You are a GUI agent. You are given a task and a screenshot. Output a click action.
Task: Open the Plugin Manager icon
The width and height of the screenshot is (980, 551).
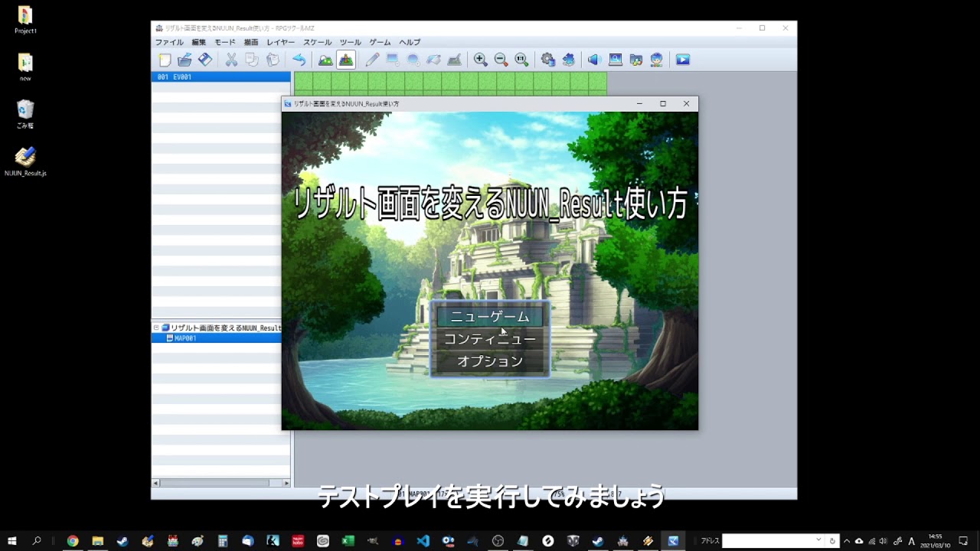click(x=568, y=59)
